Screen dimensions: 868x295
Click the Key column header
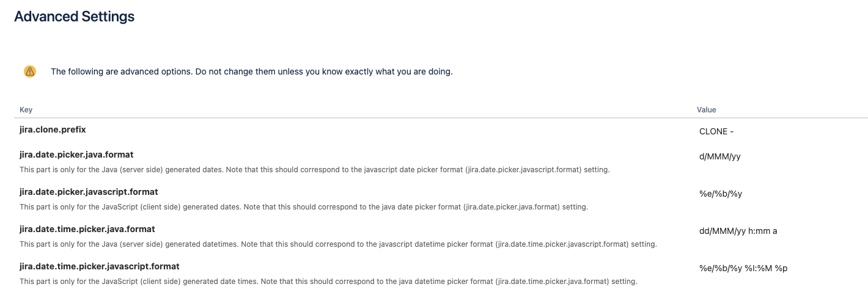pyautogui.click(x=26, y=110)
